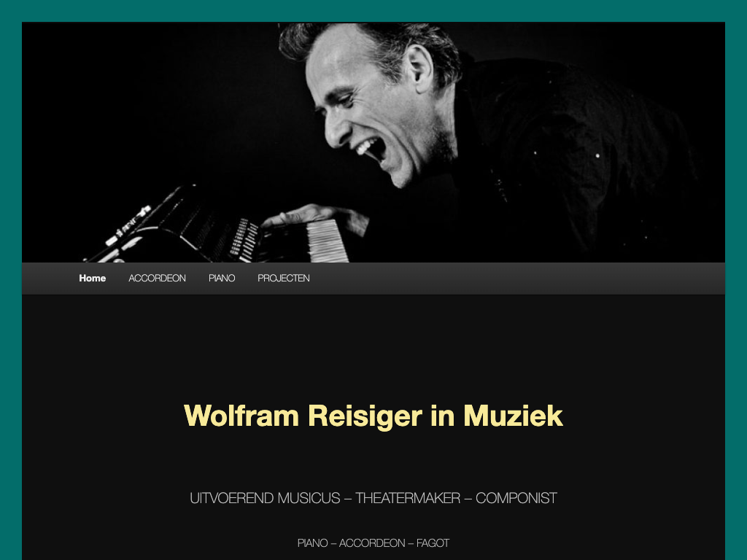Select the word Wolfram in the heading
The width and height of the screenshot is (747, 560).
(x=241, y=416)
